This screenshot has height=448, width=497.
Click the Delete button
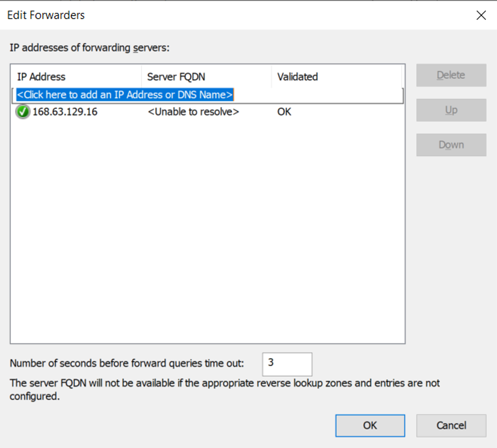coord(451,75)
